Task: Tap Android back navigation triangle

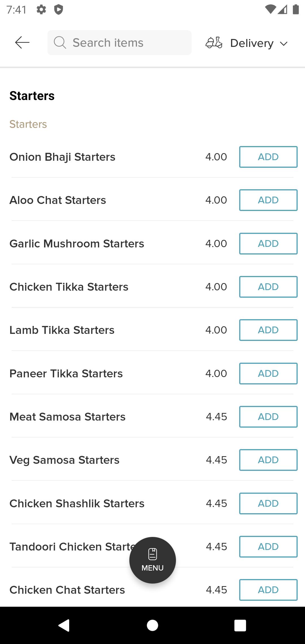Action: coord(64,625)
